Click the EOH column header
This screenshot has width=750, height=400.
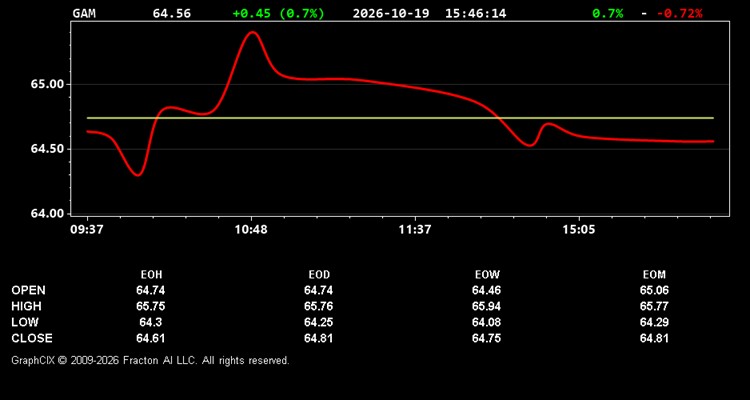point(151,275)
